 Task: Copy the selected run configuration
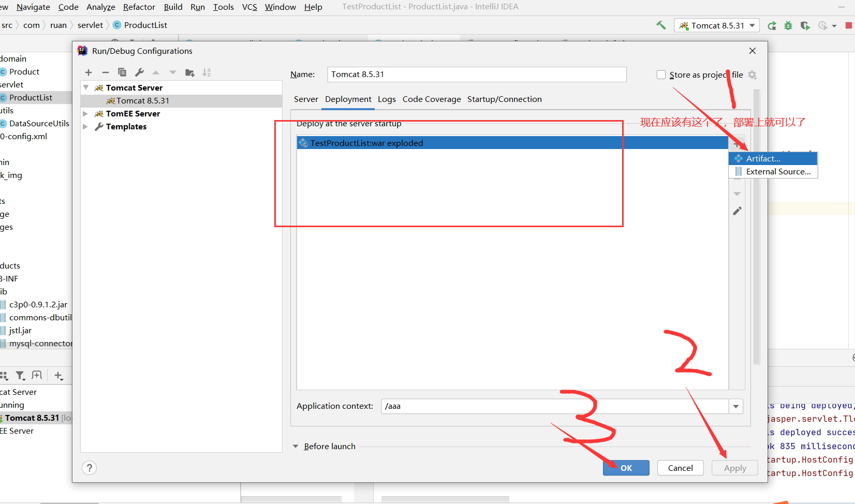click(x=122, y=72)
